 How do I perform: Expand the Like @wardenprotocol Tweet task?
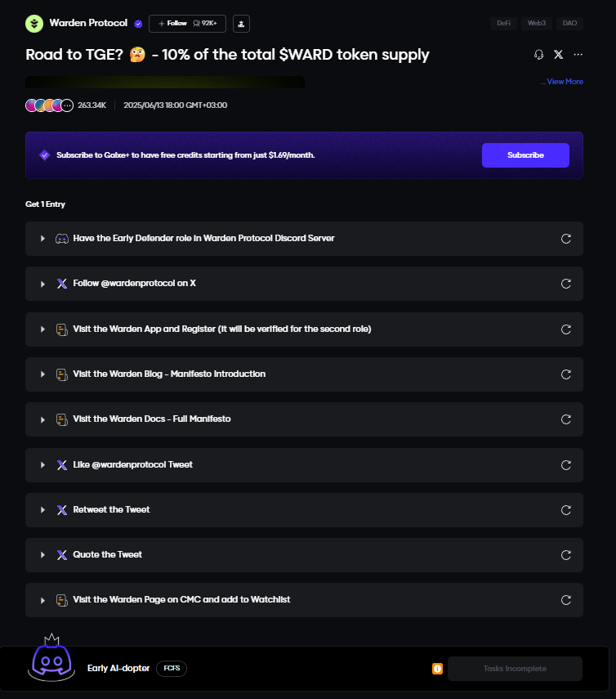[42, 464]
